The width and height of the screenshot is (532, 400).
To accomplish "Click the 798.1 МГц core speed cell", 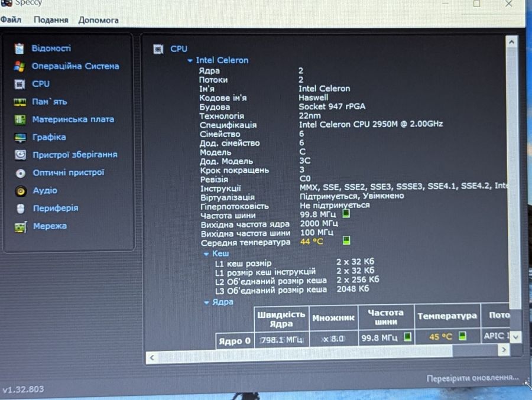I will tap(281, 340).
